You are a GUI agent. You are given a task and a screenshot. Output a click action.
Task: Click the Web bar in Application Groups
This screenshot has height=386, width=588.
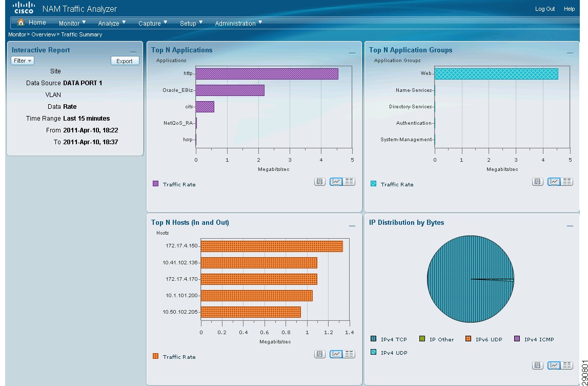point(497,74)
